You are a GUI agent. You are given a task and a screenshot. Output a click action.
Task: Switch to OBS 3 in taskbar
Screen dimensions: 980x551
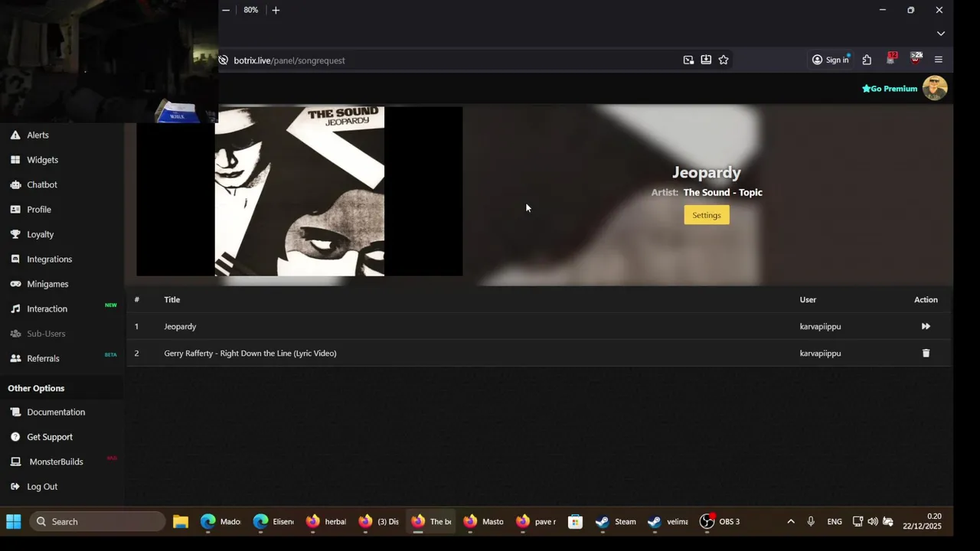click(x=720, y=522)
